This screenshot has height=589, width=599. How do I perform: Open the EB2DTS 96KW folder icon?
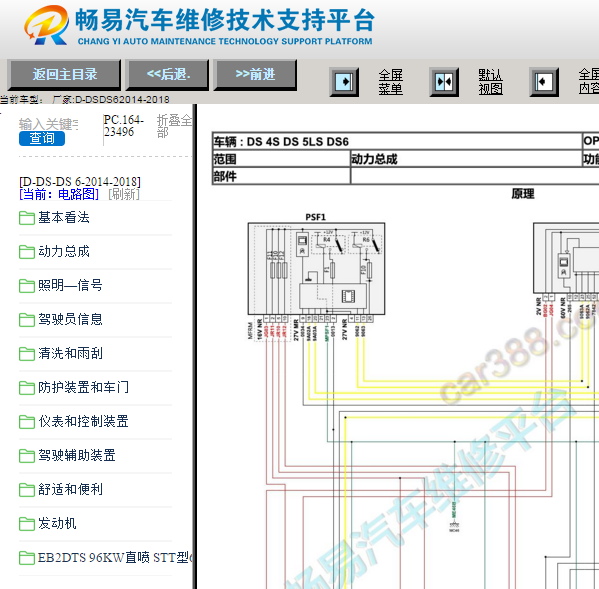click(27, 558)
